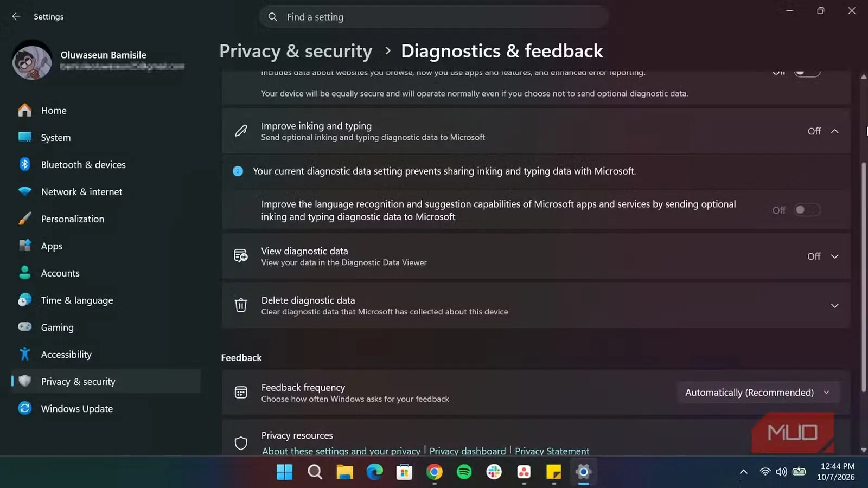This screenshot has width=868, height=488.
Task: Open the Feedback frequency dropdown
Action: click(758, 393)
